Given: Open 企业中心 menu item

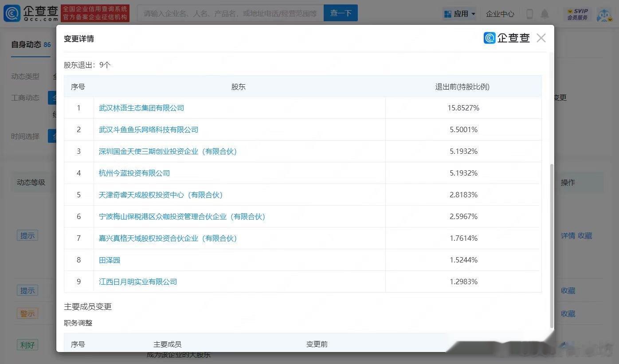Looking at the screenshot, I should 500,14.
